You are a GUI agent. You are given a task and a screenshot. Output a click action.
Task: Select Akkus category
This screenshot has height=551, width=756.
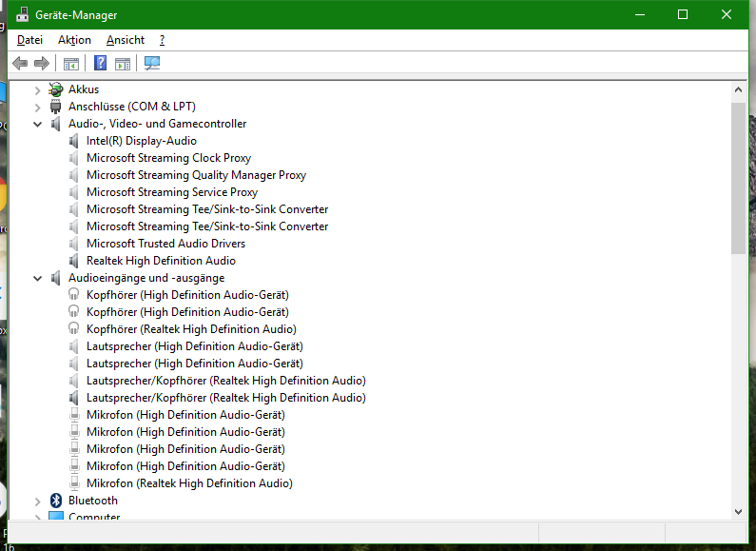pos(84,89)
